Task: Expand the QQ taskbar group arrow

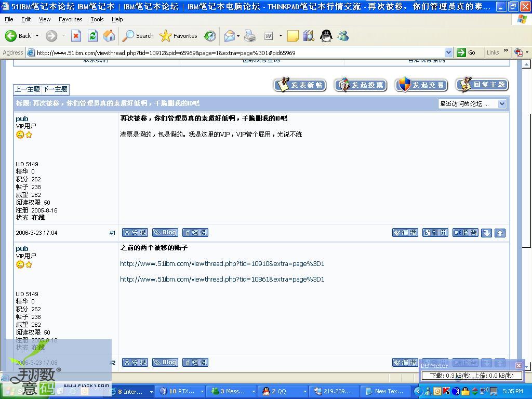Action: 304,392
